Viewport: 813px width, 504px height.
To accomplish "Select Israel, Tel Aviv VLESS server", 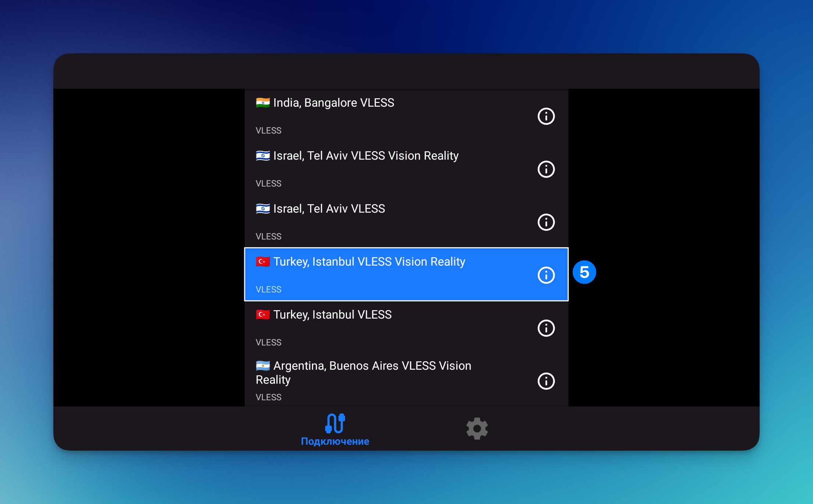I will tap(329, 209).
